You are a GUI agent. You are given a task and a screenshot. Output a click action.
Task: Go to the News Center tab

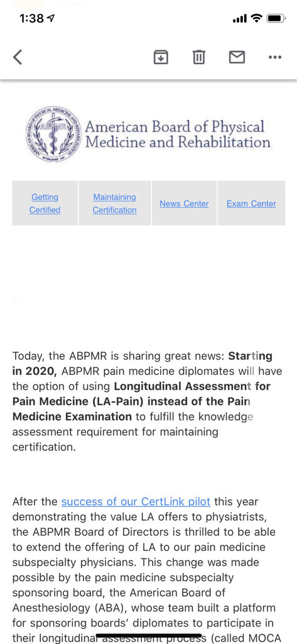click(184, 204)
